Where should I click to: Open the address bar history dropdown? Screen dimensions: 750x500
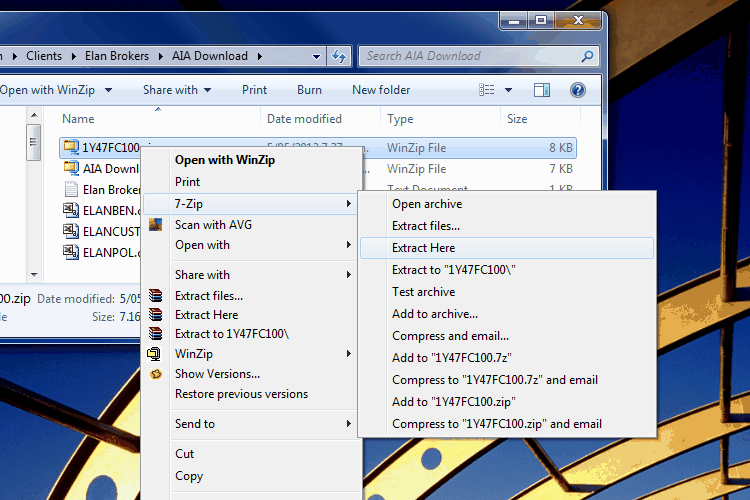(x=316, y=56)
